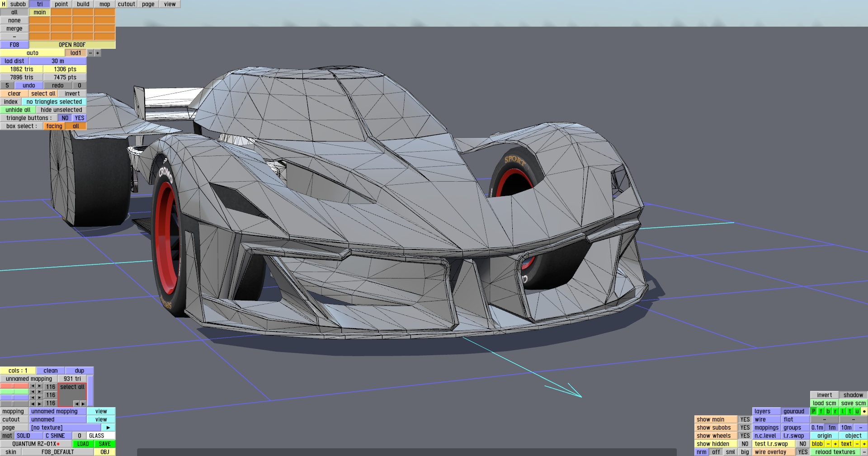The height and width of the screenshot is (456, 868).
Task: Change the C SHINE material setting
Action: pyautogui.click(x=58, y=436)
